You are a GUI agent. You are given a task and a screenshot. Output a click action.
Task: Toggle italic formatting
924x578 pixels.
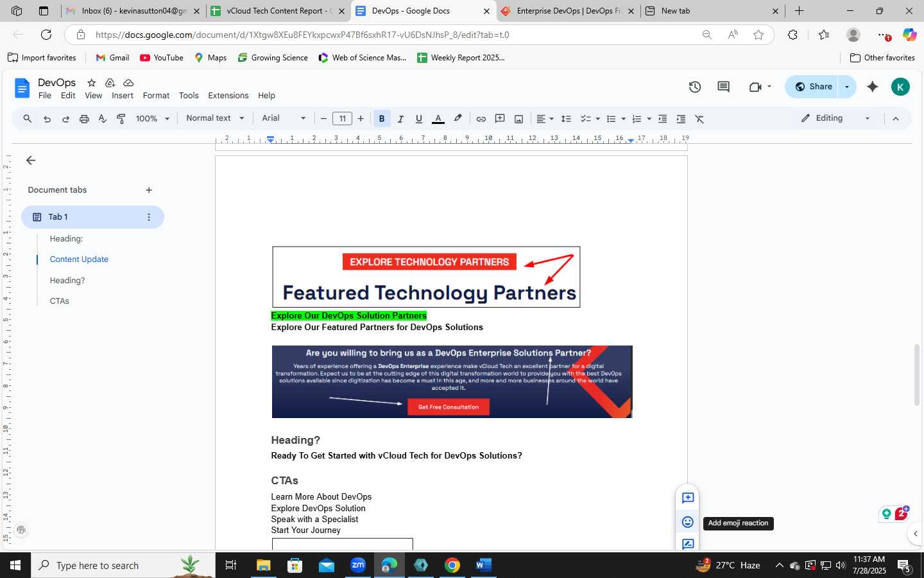pos(400,119)
